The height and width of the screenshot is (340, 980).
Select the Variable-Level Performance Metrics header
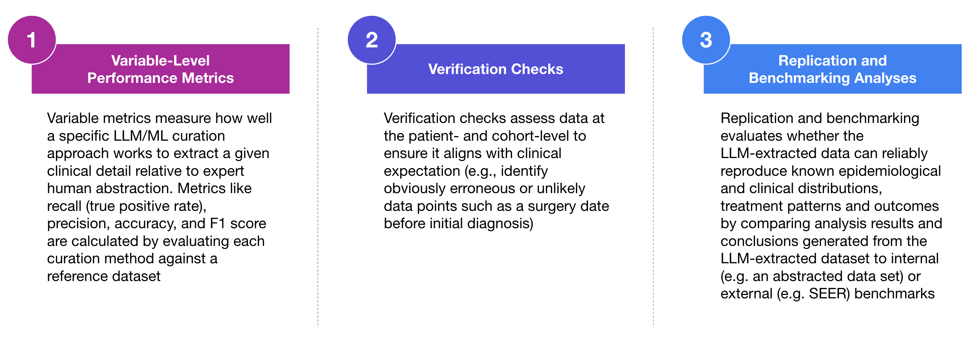coord(160,69)
